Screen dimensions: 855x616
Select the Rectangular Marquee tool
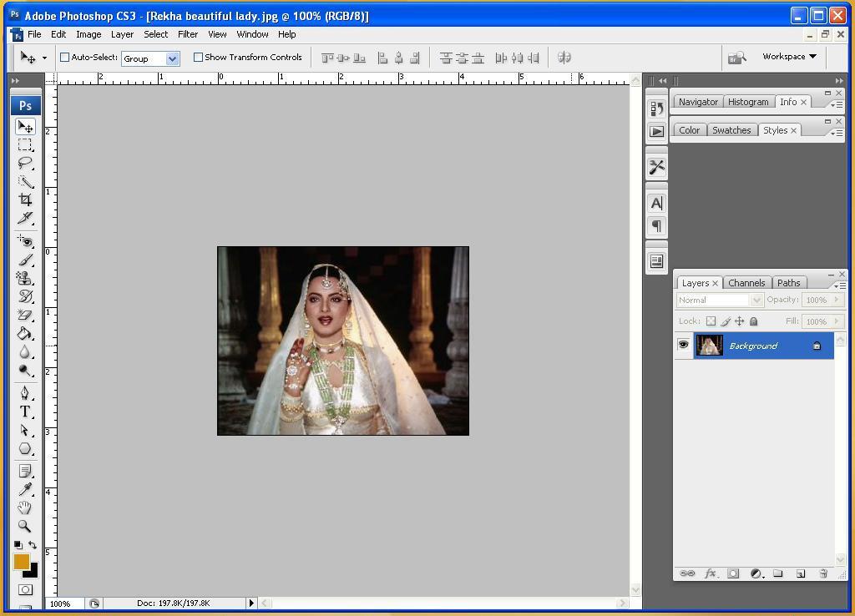tap(25, 144)
